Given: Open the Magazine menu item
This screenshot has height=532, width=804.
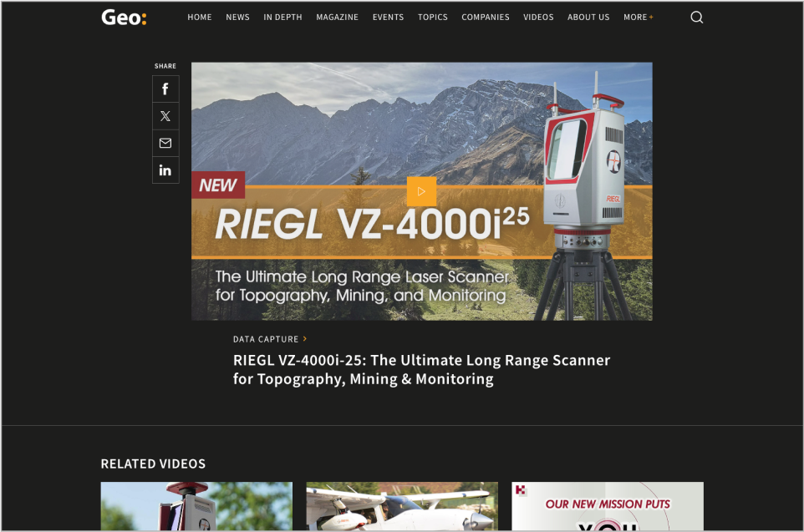Looking at the screenshot, I should point(337,18).
